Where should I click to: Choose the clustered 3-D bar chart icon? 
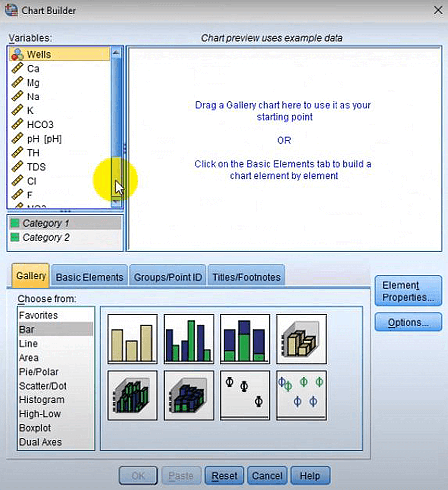(132, 395)
